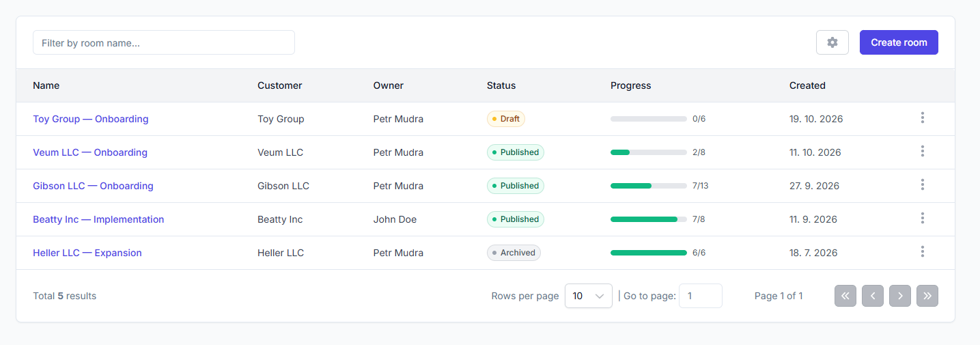Click the Toy Group customer cell
The height and width of the screenshot is (345, 980).
pos(281,119)
